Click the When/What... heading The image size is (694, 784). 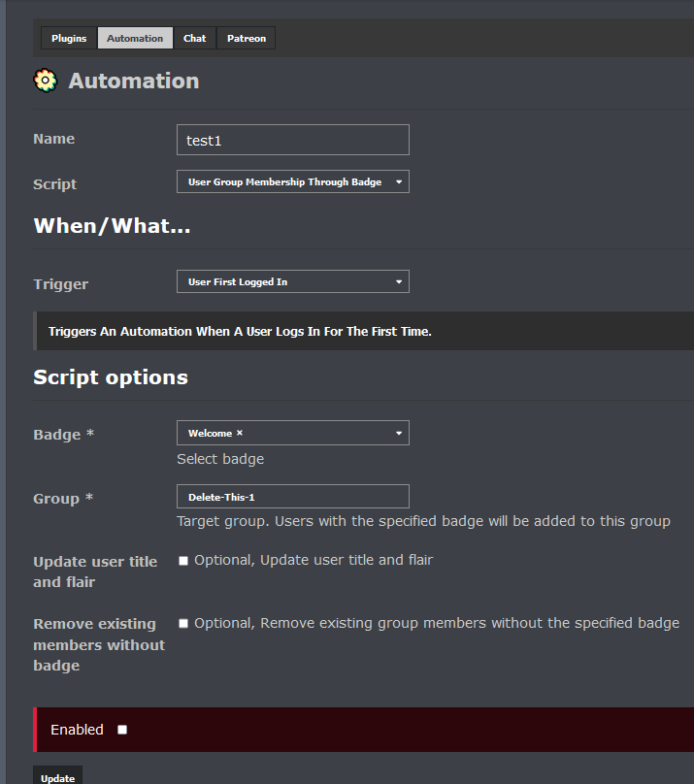coord(112,226)
